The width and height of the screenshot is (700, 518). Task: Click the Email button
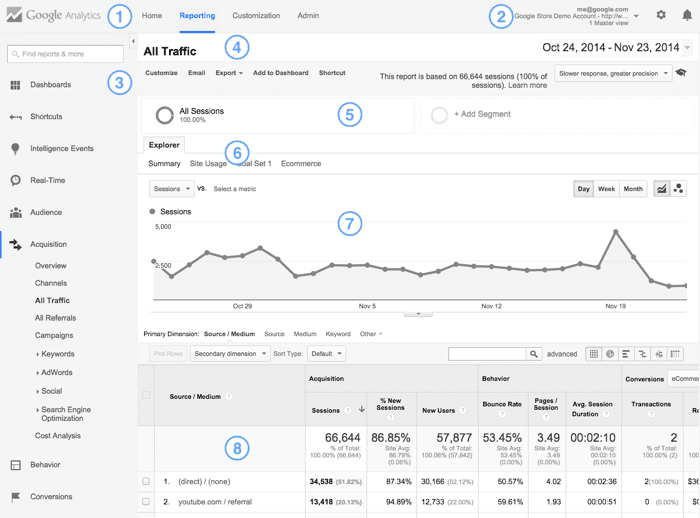point(196,73)
